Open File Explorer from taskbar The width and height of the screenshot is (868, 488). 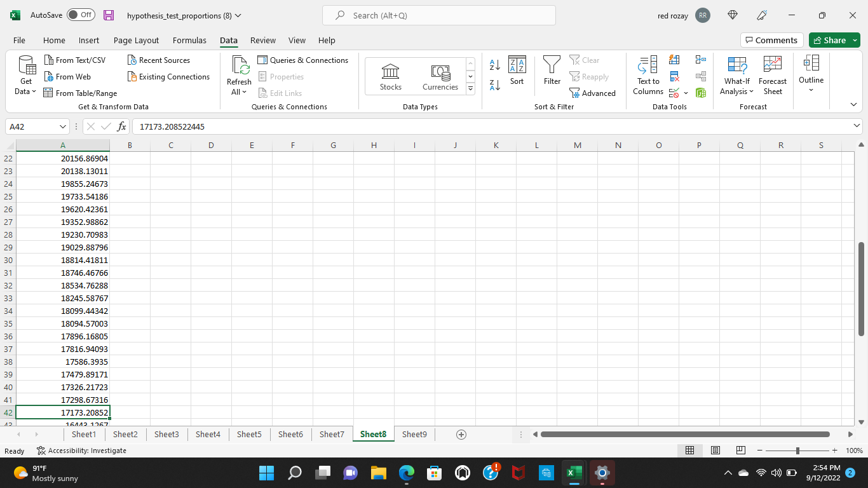pos(379,473)
